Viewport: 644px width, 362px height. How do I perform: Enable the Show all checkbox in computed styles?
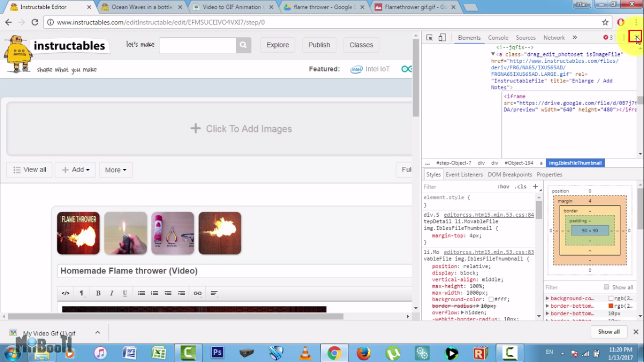coord(607,287)
